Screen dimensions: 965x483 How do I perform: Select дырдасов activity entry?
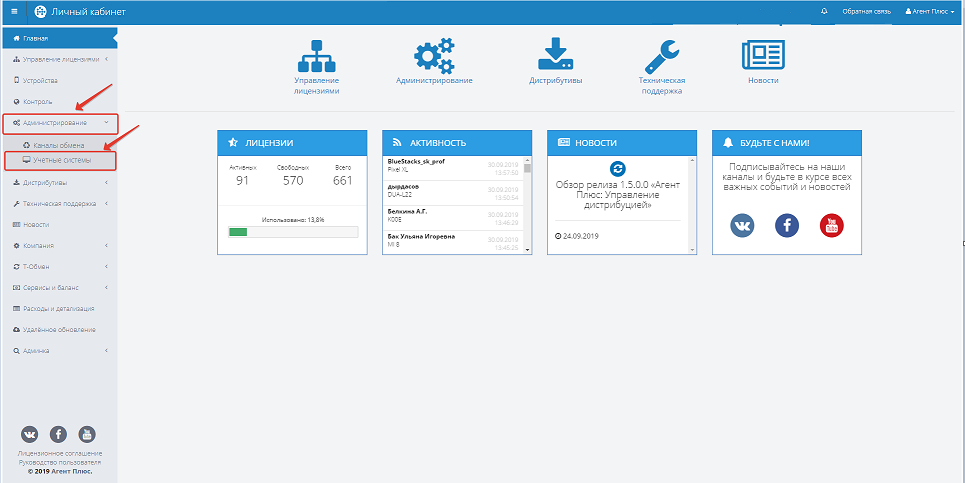tap(452, 193)
